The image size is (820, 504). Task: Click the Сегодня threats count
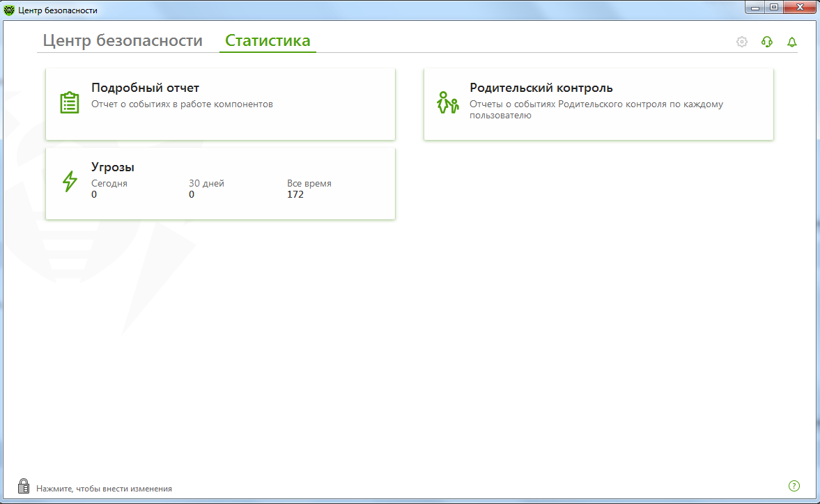coord(94,194)
